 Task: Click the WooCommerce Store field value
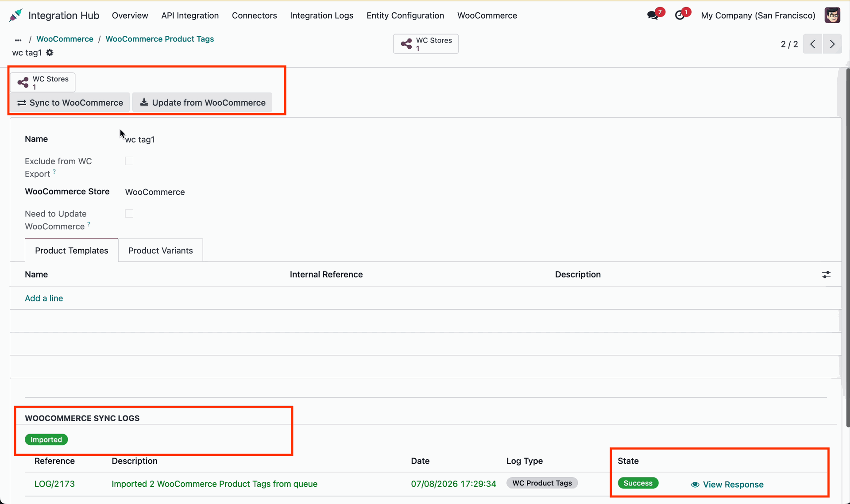[x=155, y=192]
